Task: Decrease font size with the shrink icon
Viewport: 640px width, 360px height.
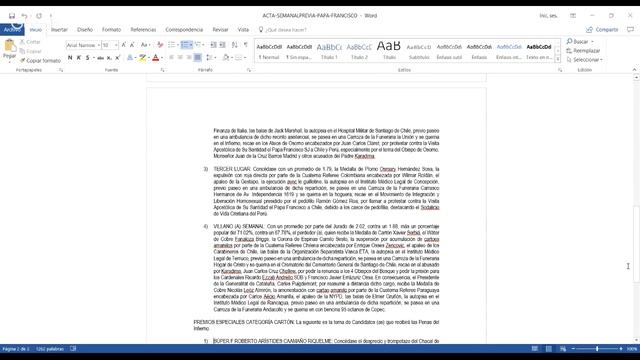Action: pyautogui.click(x=132, y=45)
